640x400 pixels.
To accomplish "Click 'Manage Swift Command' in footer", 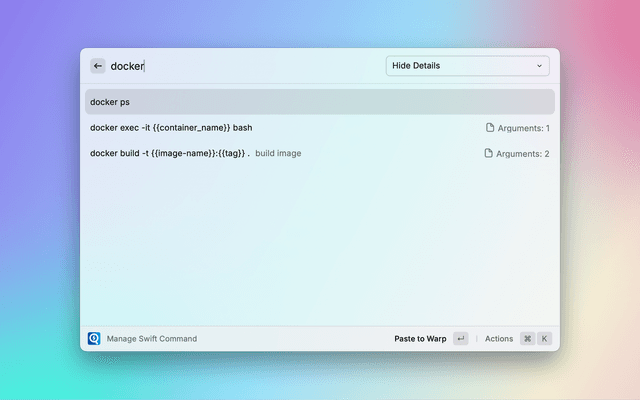I will pyautogui.click(x=152, y=339).
